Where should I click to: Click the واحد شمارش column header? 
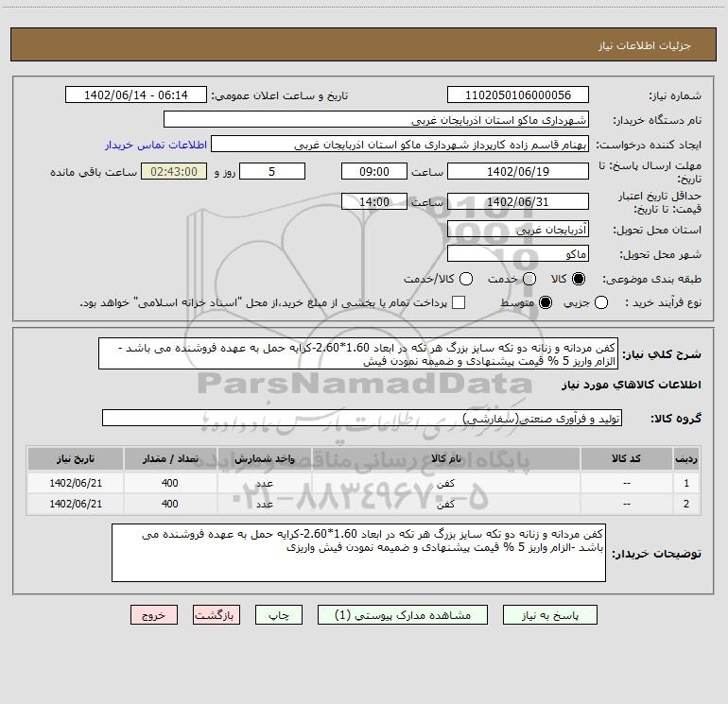pos(264,458)
